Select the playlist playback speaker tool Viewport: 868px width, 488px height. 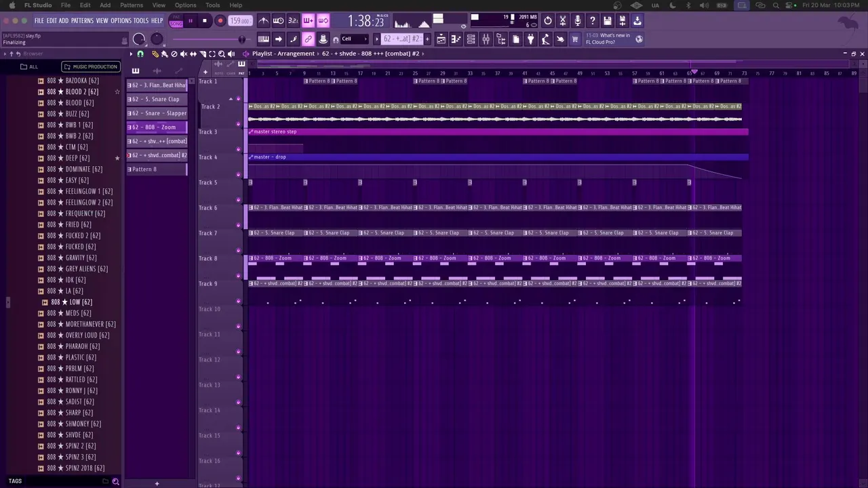click(231, 54)
